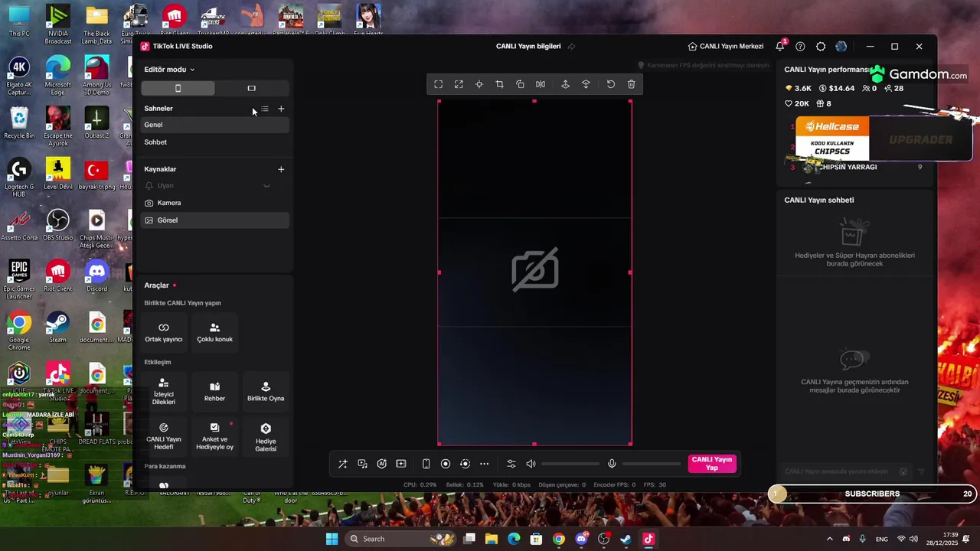
Task: Adjust the microphone volume slider
Action: [652, 464]
